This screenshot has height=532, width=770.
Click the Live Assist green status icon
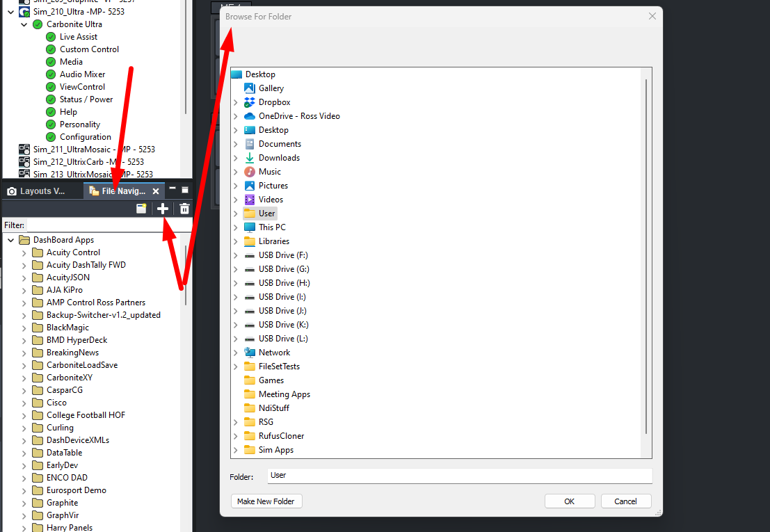(x=51, y=37)
